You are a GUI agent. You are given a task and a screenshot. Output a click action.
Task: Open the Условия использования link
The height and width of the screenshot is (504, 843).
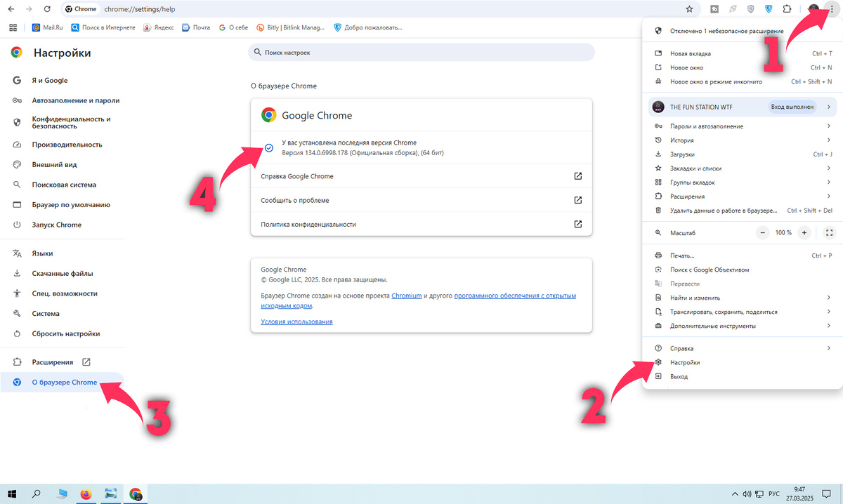point(296,321)
